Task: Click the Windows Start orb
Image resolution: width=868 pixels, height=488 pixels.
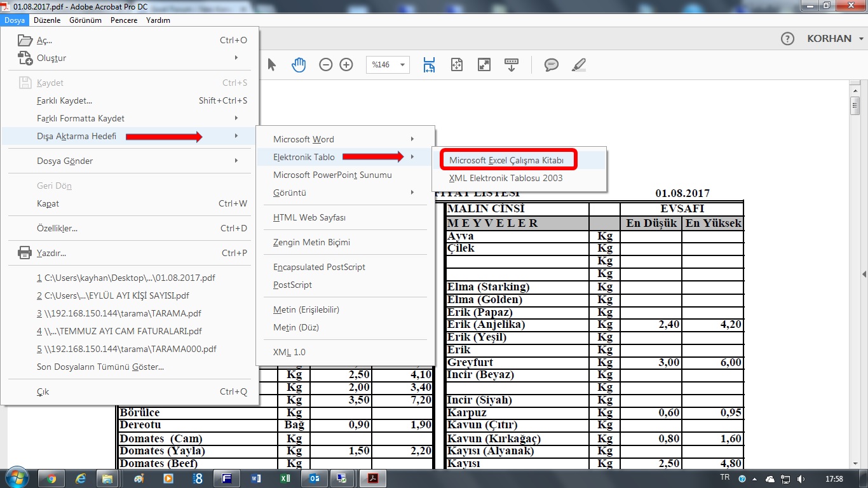Action: 17,478
